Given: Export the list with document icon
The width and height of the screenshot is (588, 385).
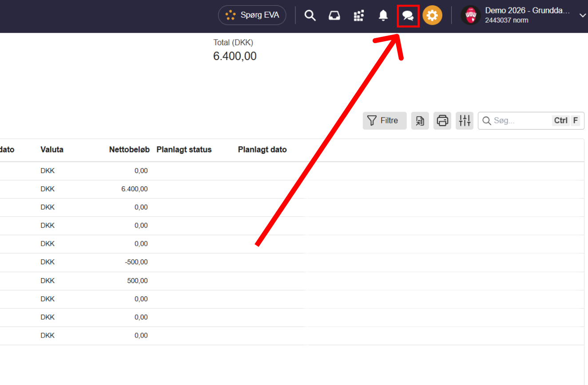Looking at the screenshot, I should click(420, 121).
